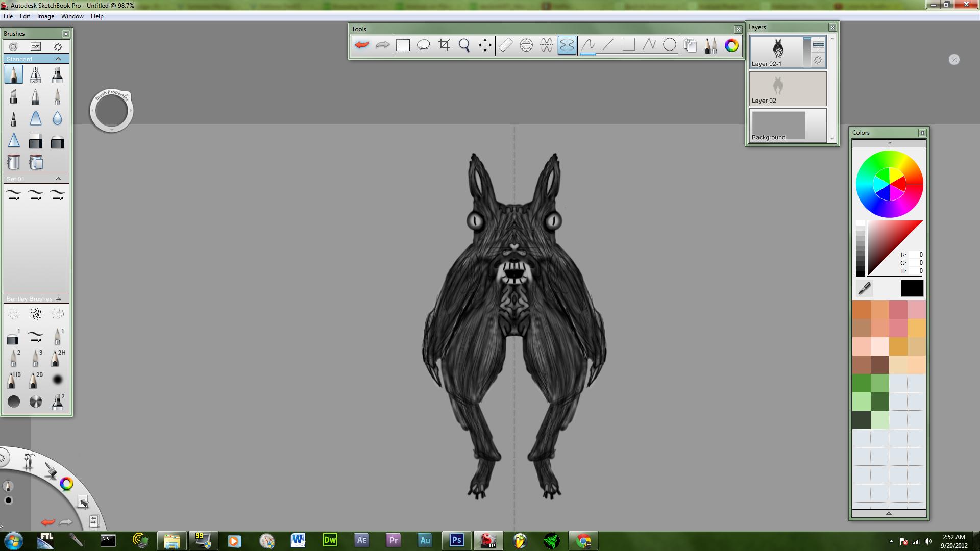Select the Move/Transform layer tool
Image resolution: width=980 pixels, height=551 pixels.
(x=485, y=45)
